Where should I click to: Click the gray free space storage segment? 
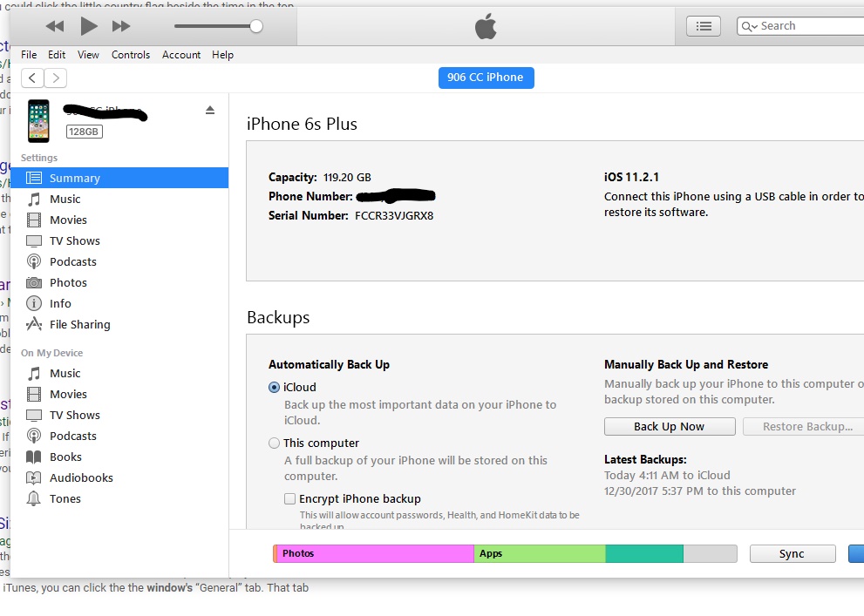[x=711, y=554]
